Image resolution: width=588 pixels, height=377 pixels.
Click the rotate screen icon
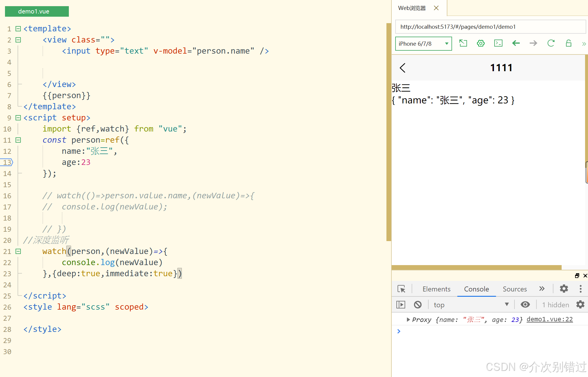click(463, 43)
